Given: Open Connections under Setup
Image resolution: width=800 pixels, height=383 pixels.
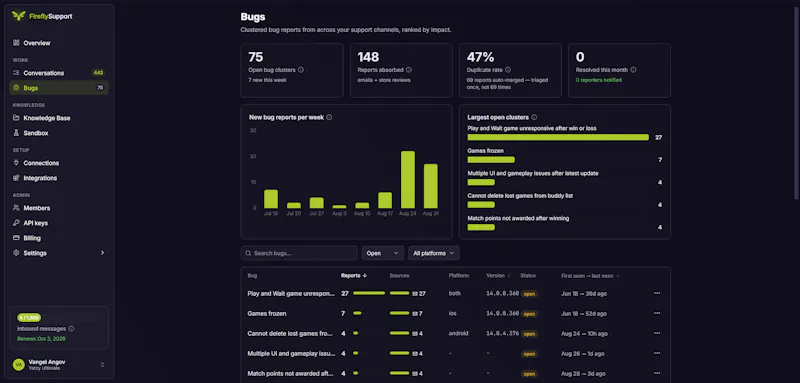Looking at the screenshot, I should tap(59, 163).
